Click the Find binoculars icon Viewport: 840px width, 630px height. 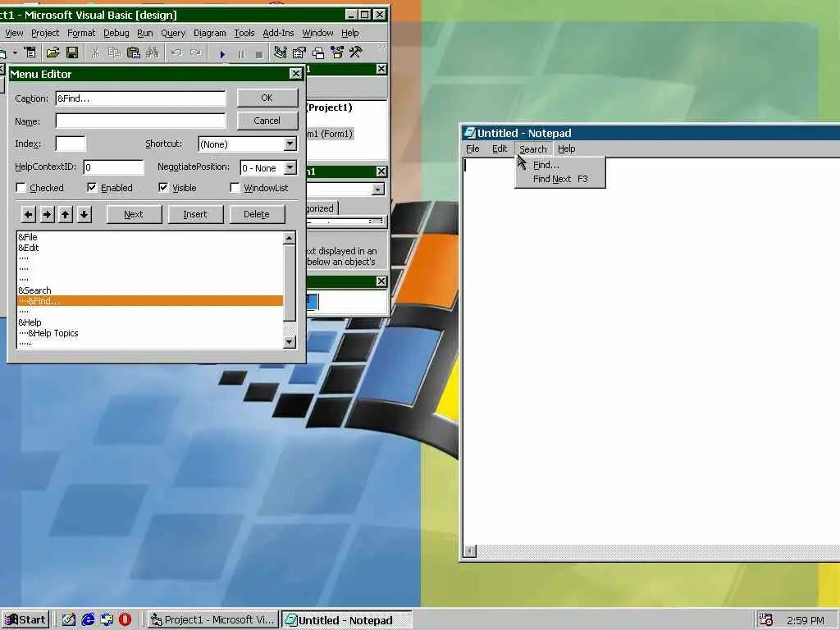coord(152,52)
